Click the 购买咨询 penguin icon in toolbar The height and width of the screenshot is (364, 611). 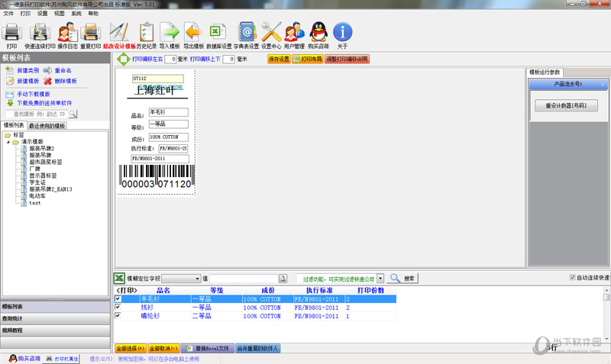click(x=318, y=32)
